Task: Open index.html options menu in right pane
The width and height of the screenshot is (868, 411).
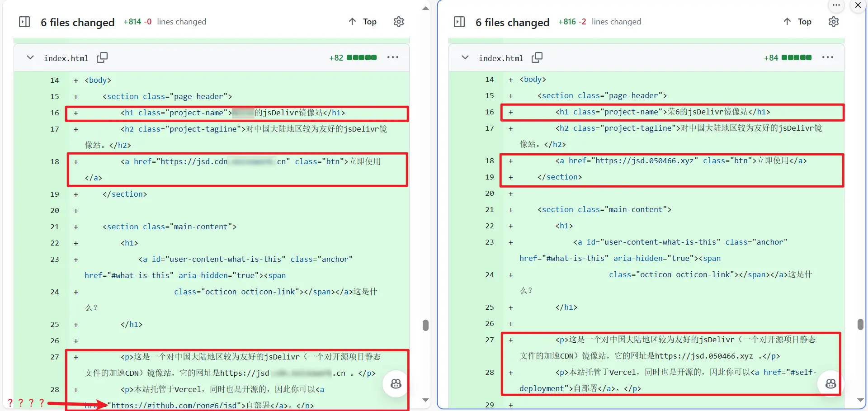Action: coord(828,57)
